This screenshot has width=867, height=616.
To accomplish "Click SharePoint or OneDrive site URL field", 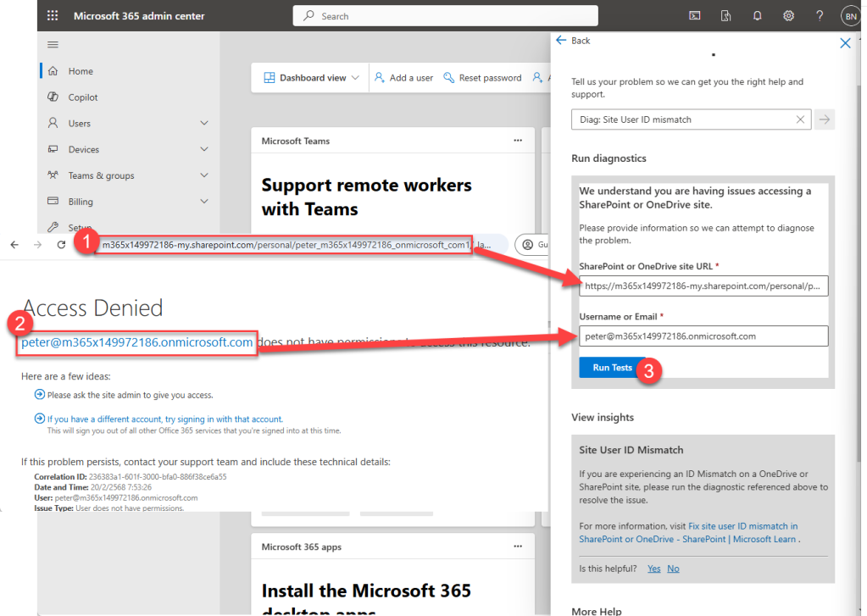I will click(703, 286).
